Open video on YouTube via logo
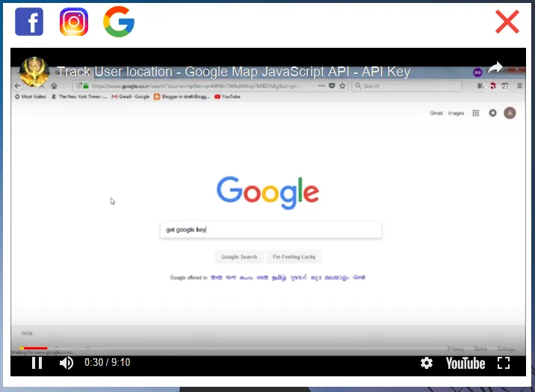Viewport: 535px width, 392px height. click(x=466, y=363)
